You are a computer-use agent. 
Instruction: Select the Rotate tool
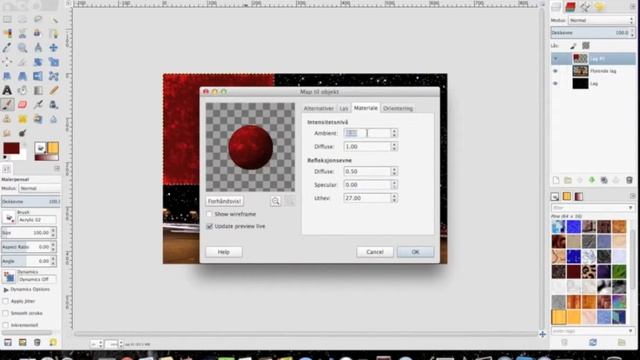click(x=38, y=62)
